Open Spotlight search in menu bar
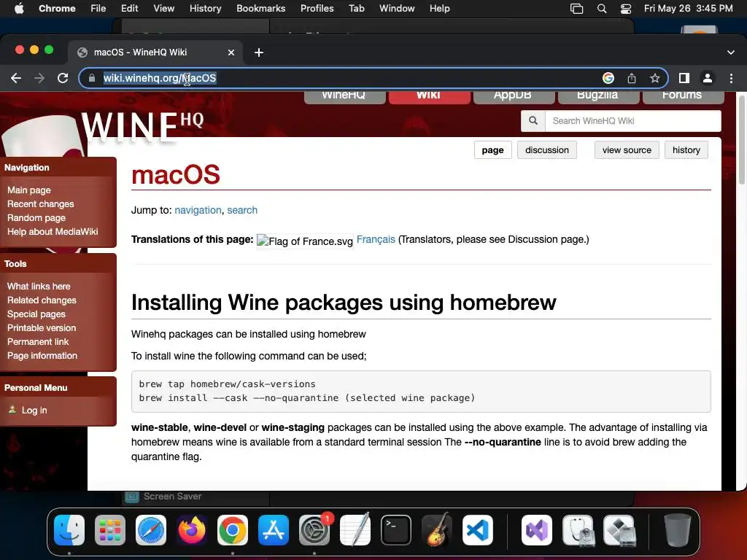This screenshot has height=560, width=747. click(602, 8)
